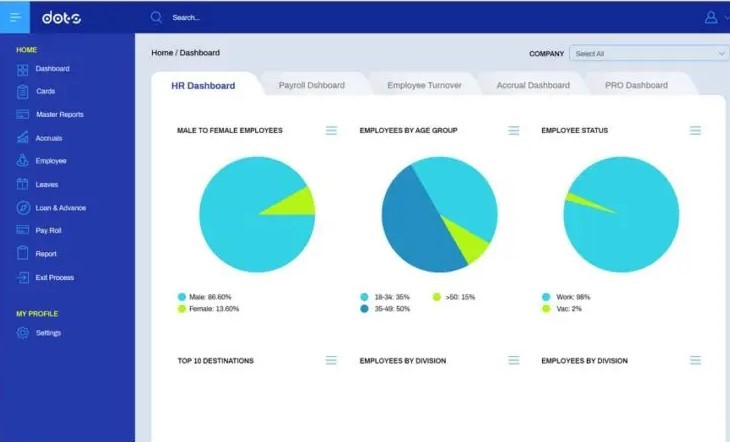Click the Report document icon
The height and width of the screenshot is (442, 730).
pyautogui.click(x=22, y=253)
